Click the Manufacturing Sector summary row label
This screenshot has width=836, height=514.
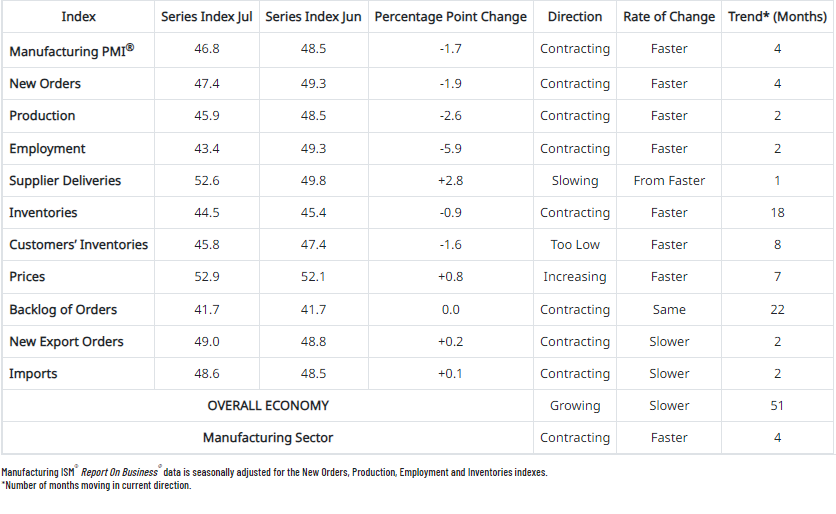point(268,438)
